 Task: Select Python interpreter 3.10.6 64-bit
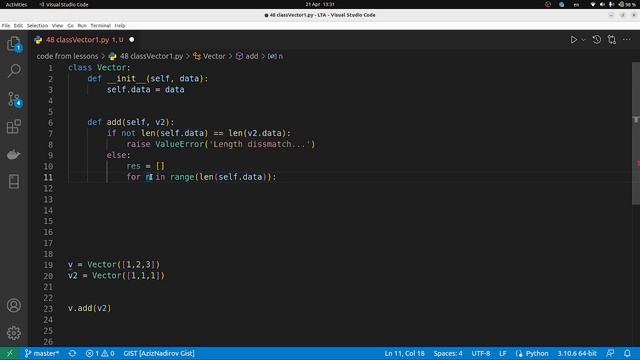pyautogui.click(x=577, y=353)
